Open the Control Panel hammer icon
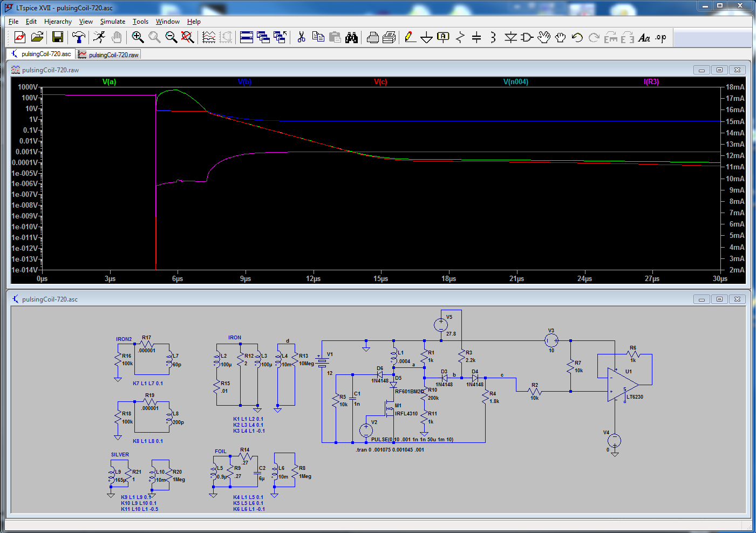The height and width of the screenshot is (533, 756). tap(79, 37)
